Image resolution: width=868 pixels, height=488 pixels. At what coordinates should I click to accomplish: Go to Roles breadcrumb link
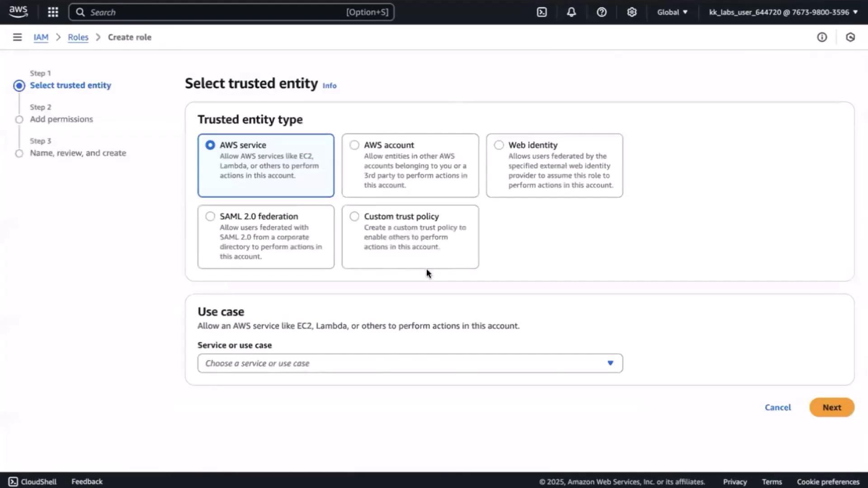click(78, 37)
